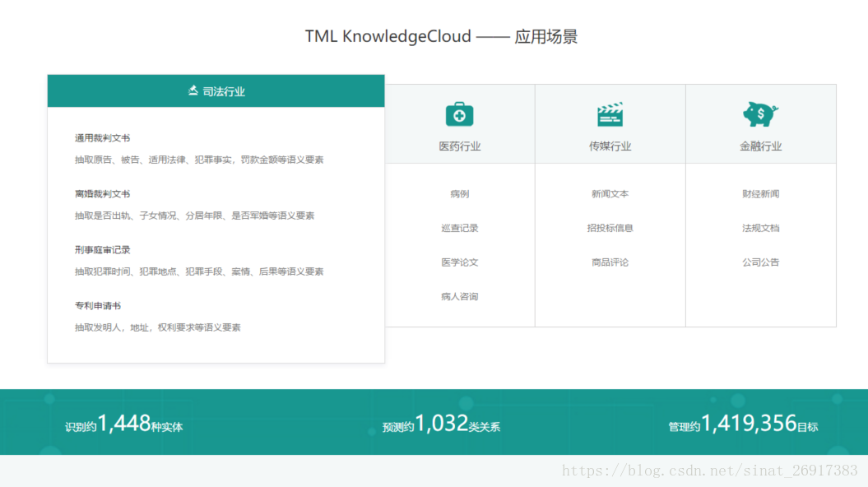Click the 刑事庭审记录 heading

(x=102, y=249)
